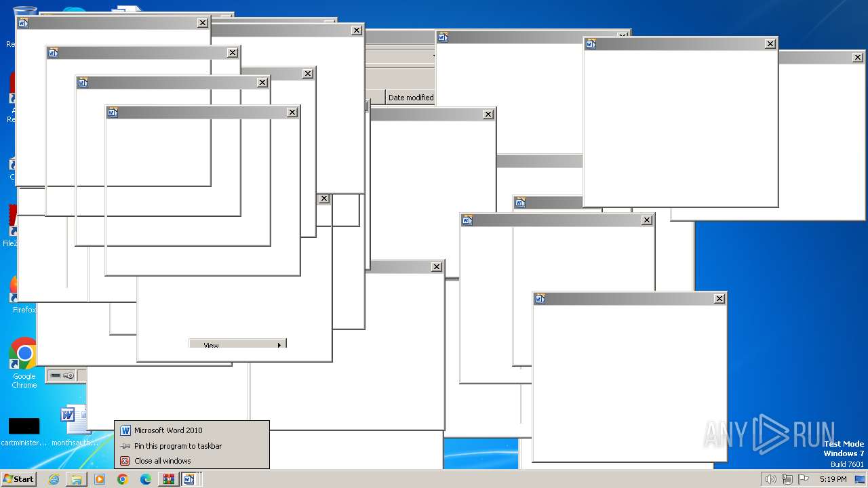
Task: Show the clock reading 5:19 PM
Action: (833, 479)
